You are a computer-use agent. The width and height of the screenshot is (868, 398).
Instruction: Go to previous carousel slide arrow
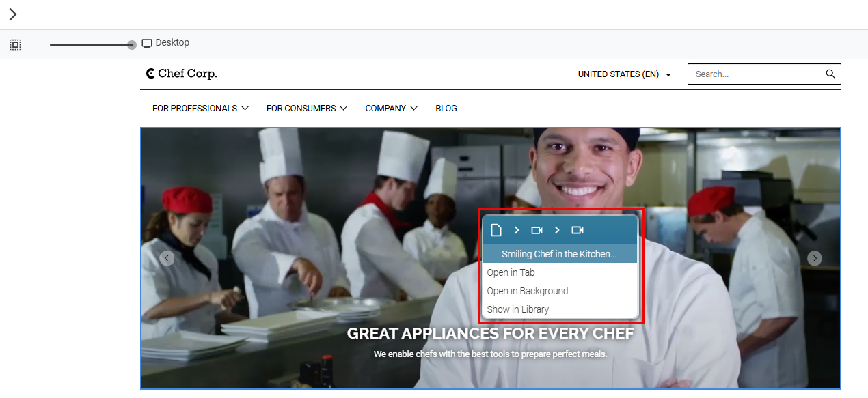[167, 258]
